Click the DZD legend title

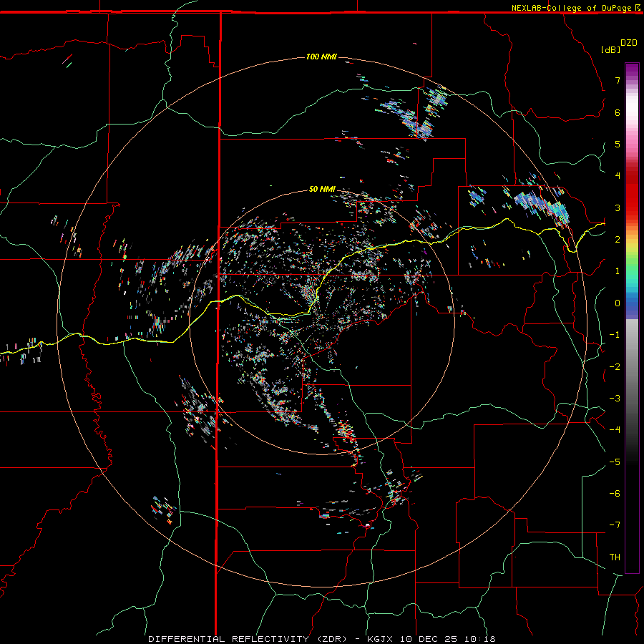(x=629, y=43)
